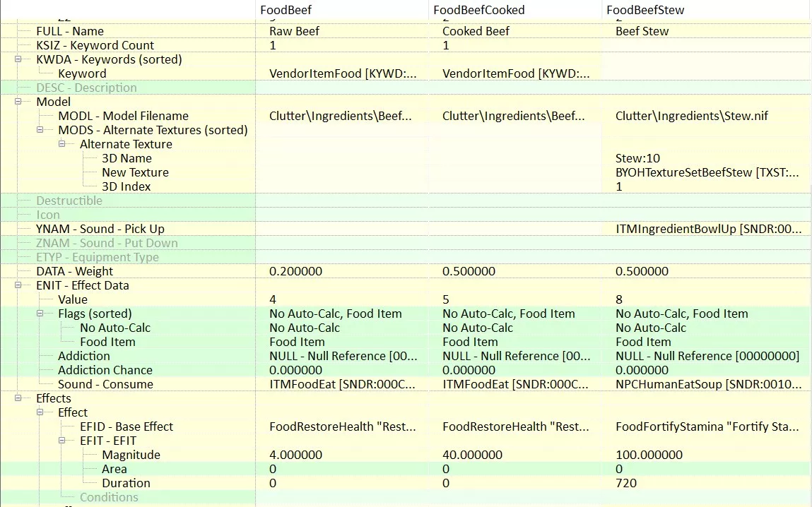Select the Sound - Consume row

(105, 384)
